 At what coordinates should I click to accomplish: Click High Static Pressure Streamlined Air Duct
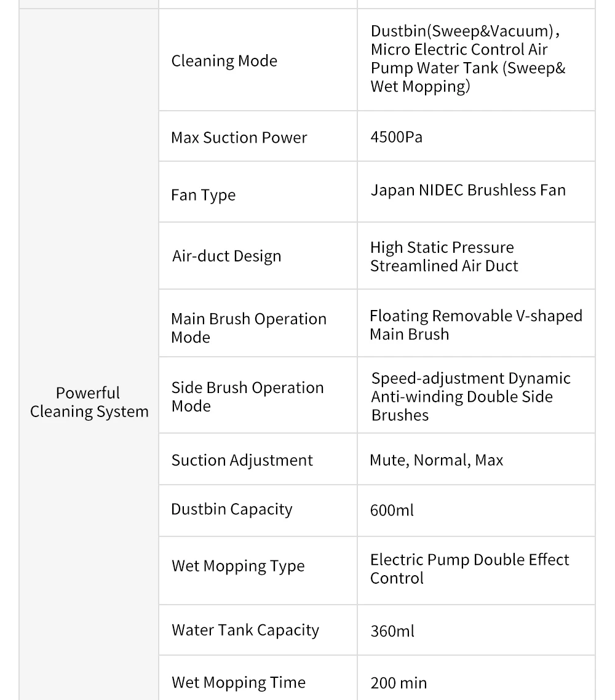click(444, 257)
